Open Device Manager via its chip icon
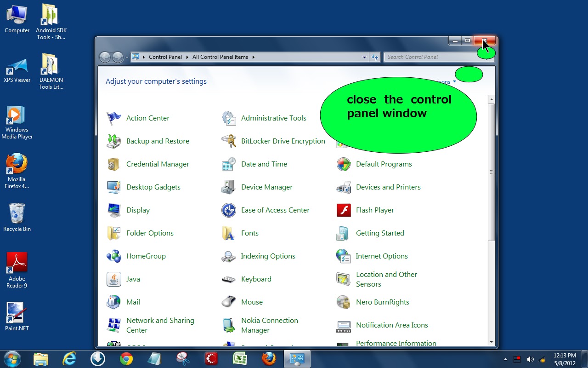 [228, 187]
